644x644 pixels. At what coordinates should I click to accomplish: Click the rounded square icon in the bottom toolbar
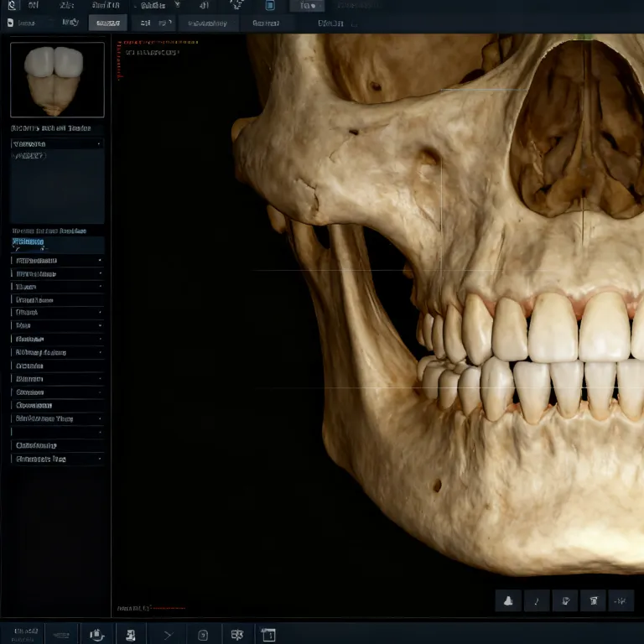tap(202, 634)
